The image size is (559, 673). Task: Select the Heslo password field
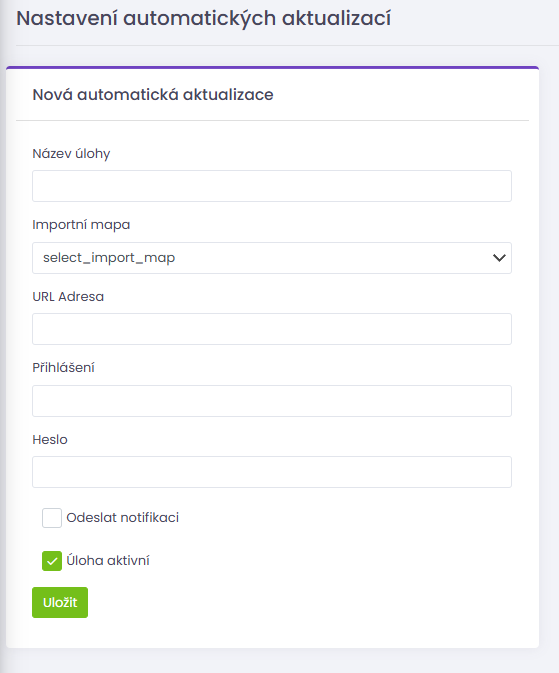coord(272,472)
